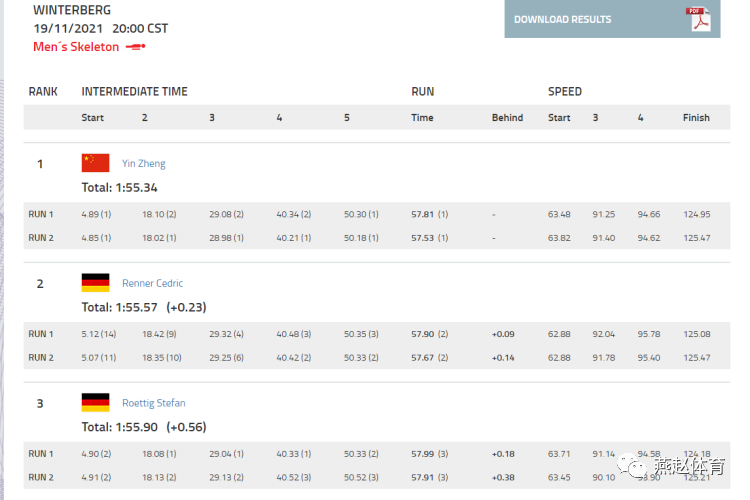Click Yin Zheng's total time 1:55.34
The image size is (750, 500).
coord(137,188)
